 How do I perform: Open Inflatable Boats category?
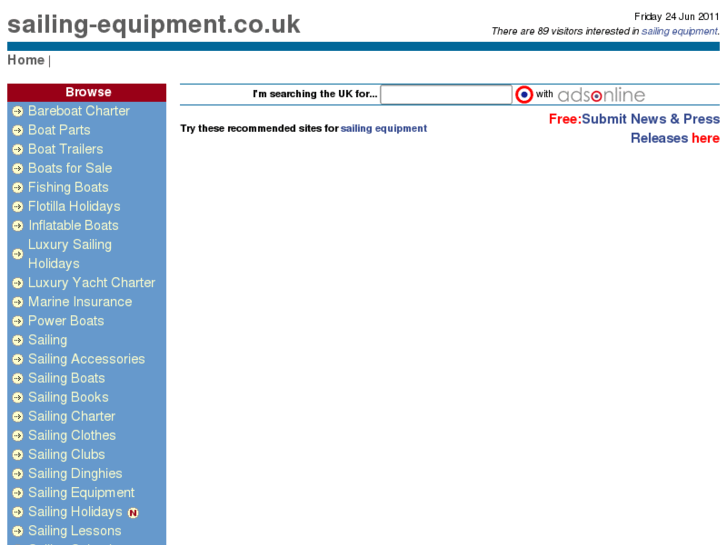coord(73,225)
